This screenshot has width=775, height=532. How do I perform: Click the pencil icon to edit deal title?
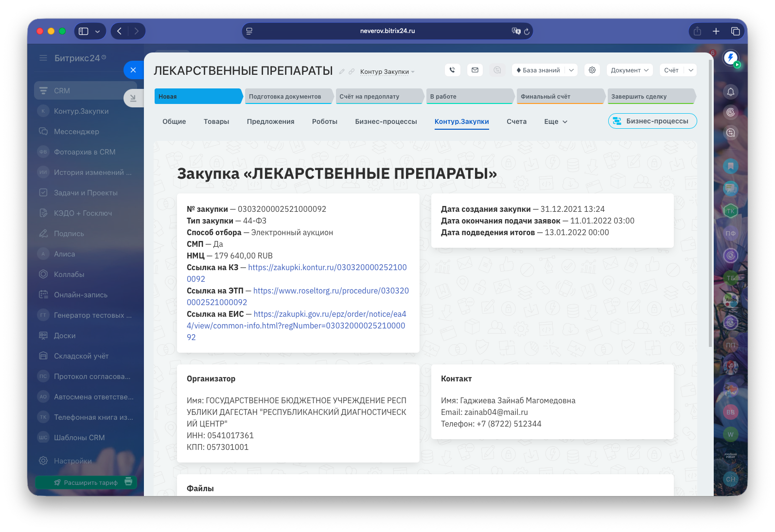pyautogui.click(x=342, y=71)
